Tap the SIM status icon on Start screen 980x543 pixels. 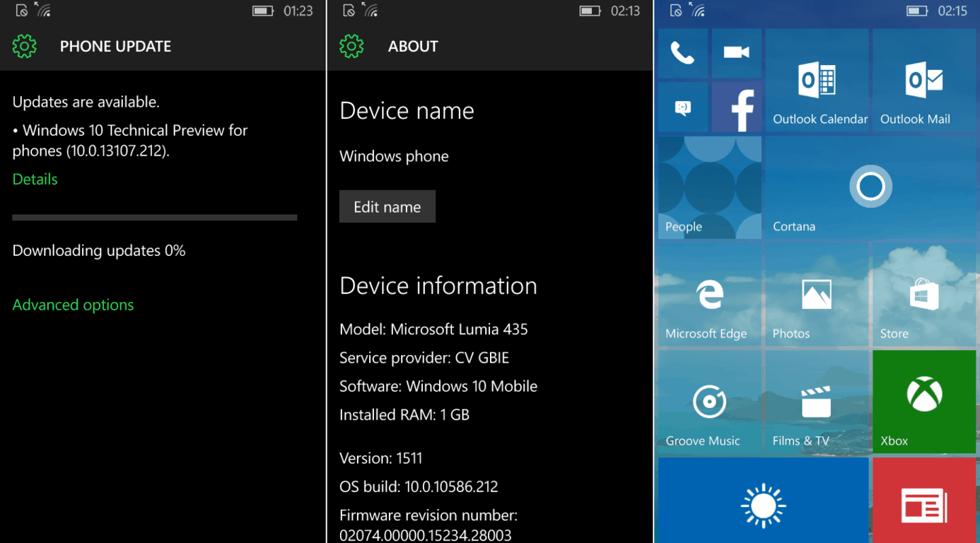(676, 11)
